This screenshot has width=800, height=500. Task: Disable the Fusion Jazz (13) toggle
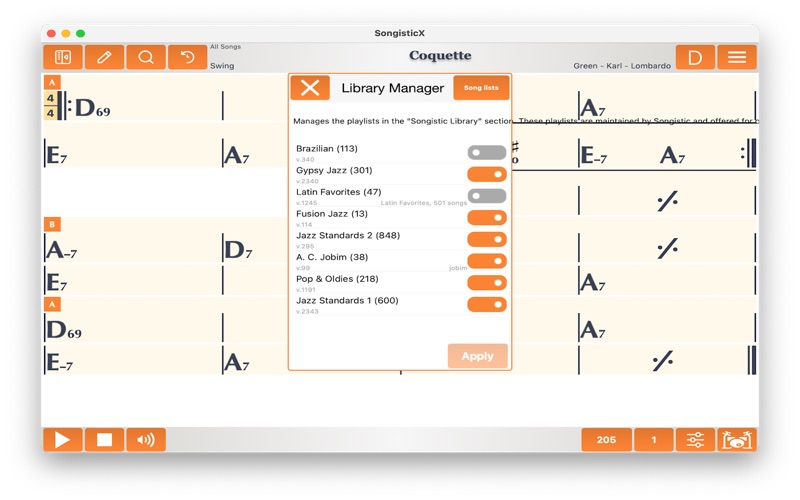coord(487,218)
